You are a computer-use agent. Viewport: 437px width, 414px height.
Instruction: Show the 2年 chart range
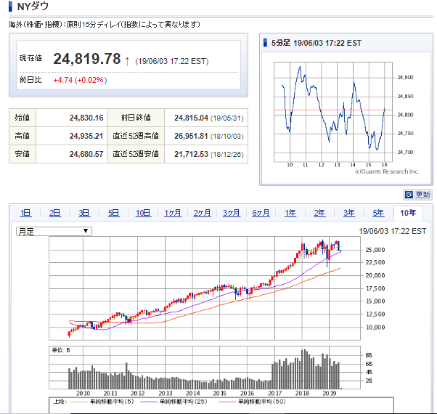(319, 213)
